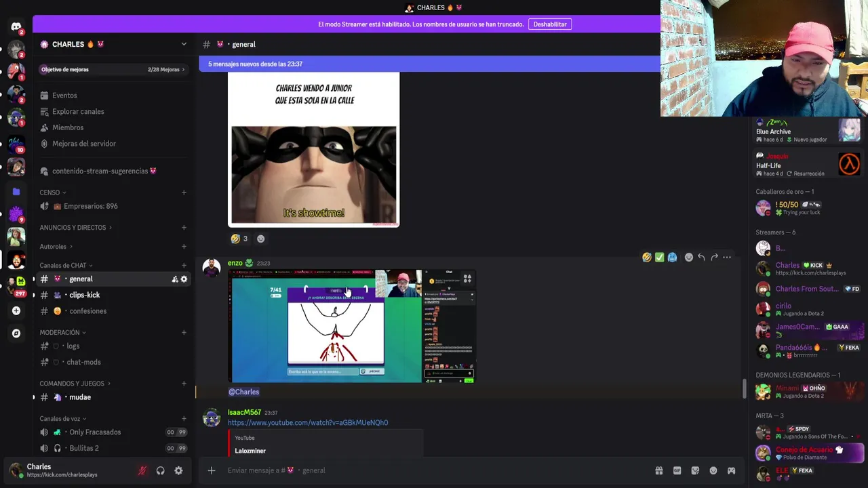Click add reaction icon under Charles meme

tap(260, 239)
